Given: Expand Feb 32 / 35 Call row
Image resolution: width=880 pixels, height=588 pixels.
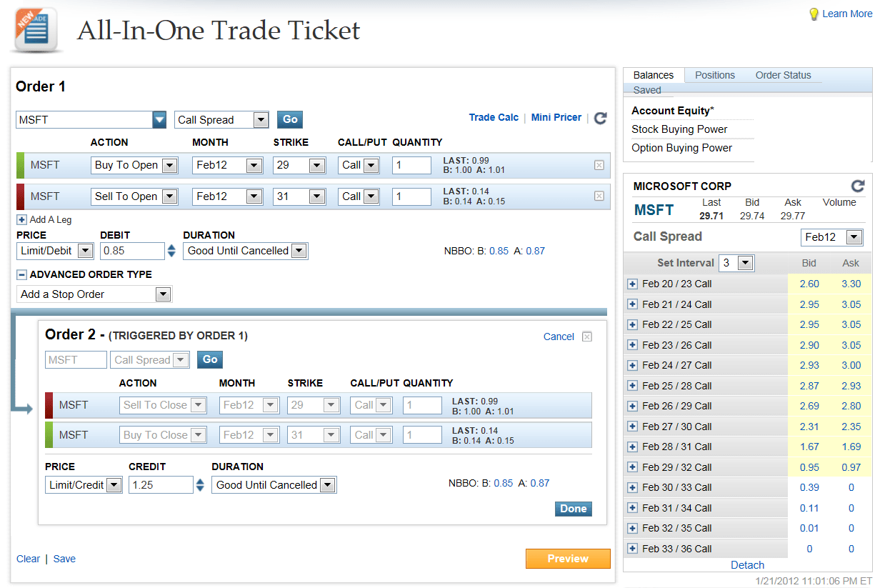Looking at the screenshot, I should point(632,528).
